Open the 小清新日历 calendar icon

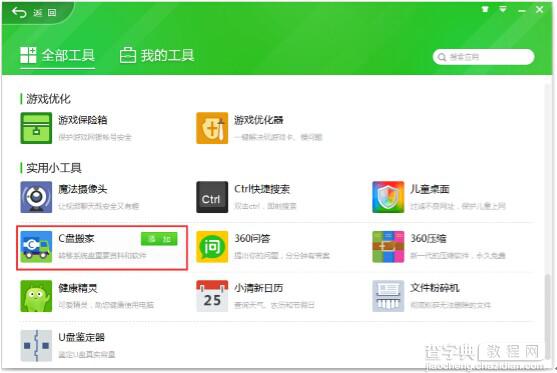[212, 296]
